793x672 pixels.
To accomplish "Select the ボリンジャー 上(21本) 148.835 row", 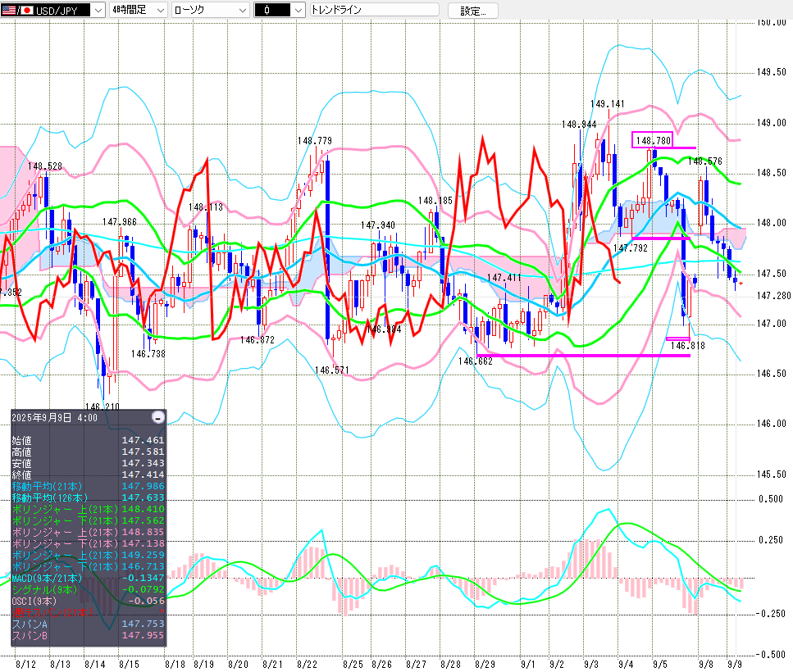I will coord(88,532).
